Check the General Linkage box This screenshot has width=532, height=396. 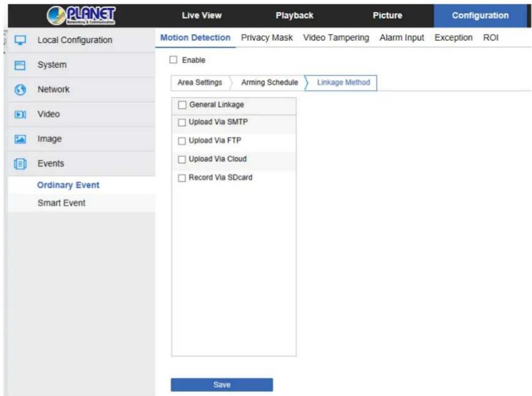click(x=182, y=105)
